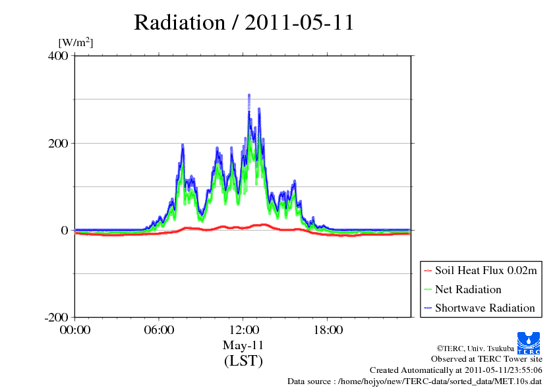555x392 pixels.
Task: Click the Observed at TERC Tower site text
Action: 486,359
